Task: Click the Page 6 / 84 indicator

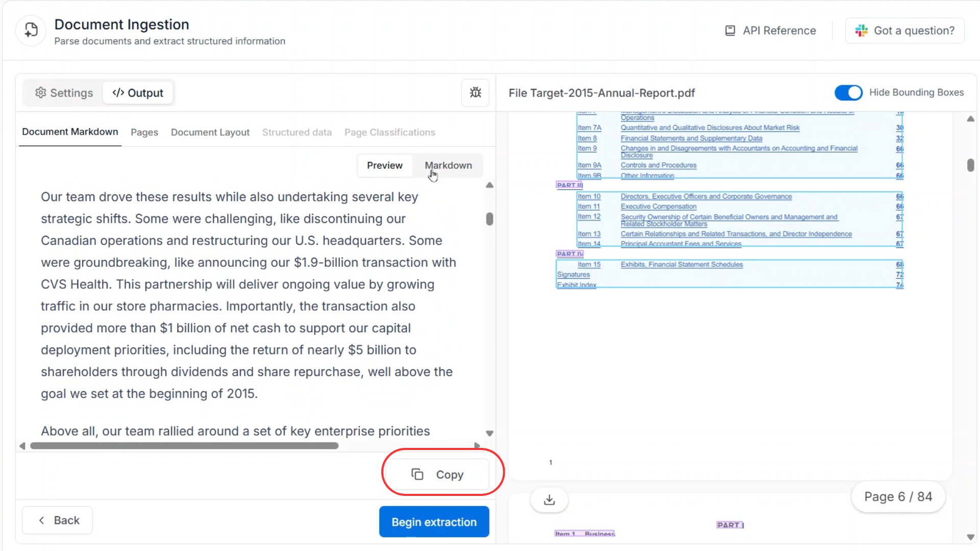Action: (x=898, y=497)
